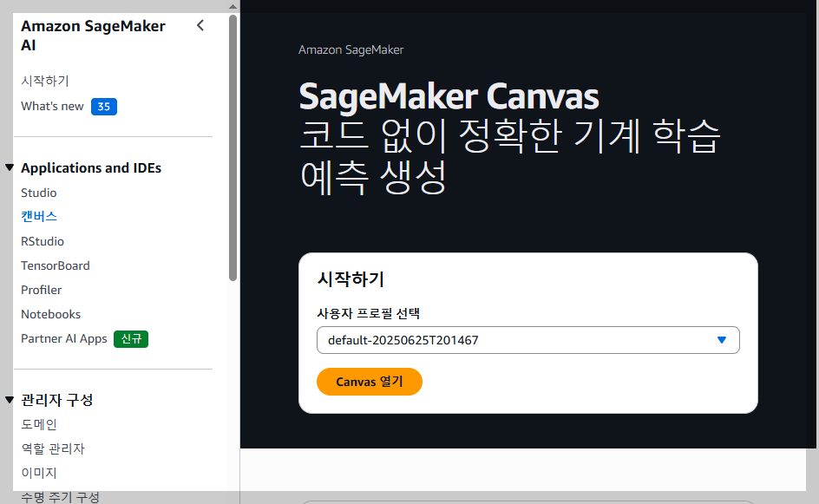Open the What's new link
The height and width of the screenshot is (504, 819).
point(52,106)
